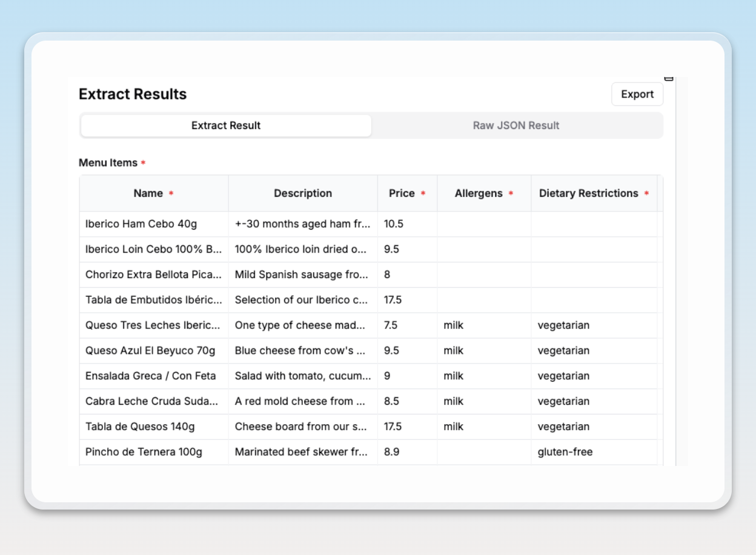Select the 8.9 price cell
Viewport: 756px width, 555px height.
[x=392, y=452]
